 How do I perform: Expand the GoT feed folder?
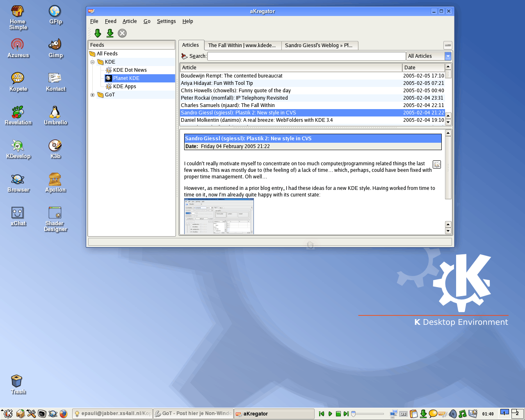(x=93, y=95)
